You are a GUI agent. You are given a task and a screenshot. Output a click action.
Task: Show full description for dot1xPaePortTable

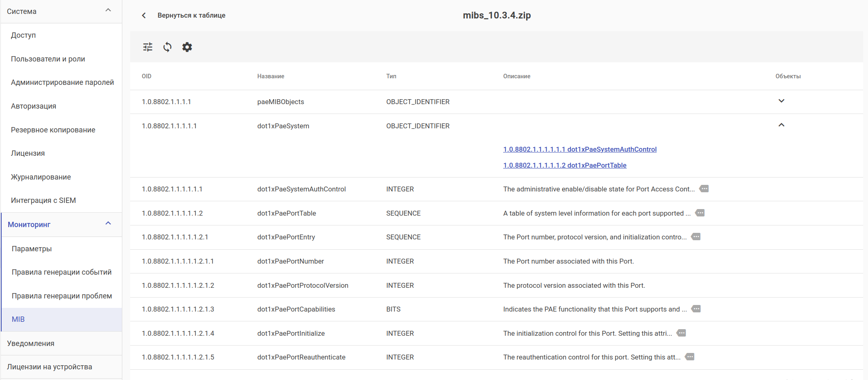click(x=700, y=213)
